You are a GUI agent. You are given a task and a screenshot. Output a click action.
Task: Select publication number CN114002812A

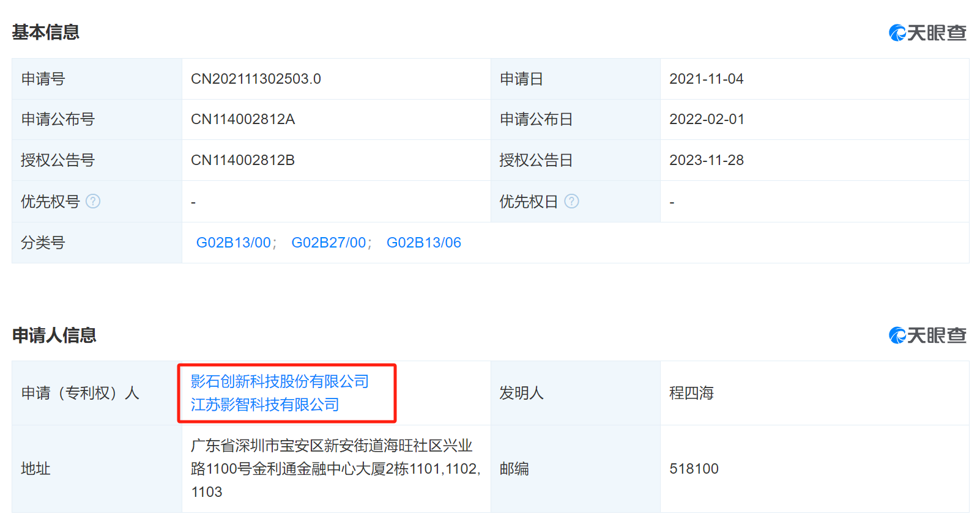tap(243, 119)
